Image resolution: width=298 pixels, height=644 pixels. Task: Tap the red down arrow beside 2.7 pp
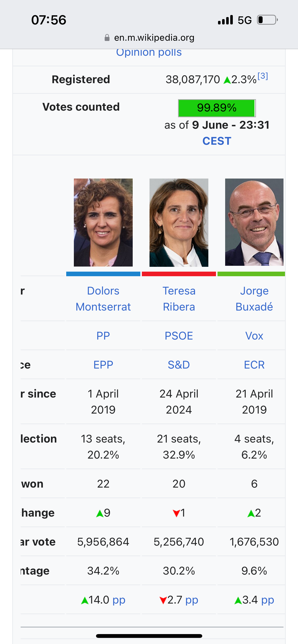(163, 601)
